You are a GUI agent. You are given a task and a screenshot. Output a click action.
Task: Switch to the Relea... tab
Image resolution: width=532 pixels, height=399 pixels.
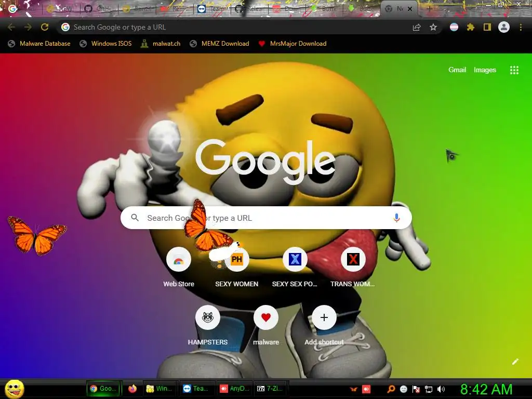250,8
